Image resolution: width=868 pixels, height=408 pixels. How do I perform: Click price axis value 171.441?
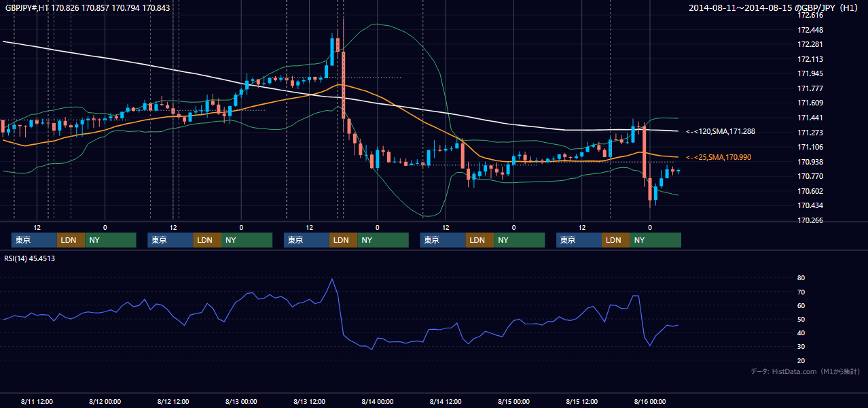click(810, 118)
